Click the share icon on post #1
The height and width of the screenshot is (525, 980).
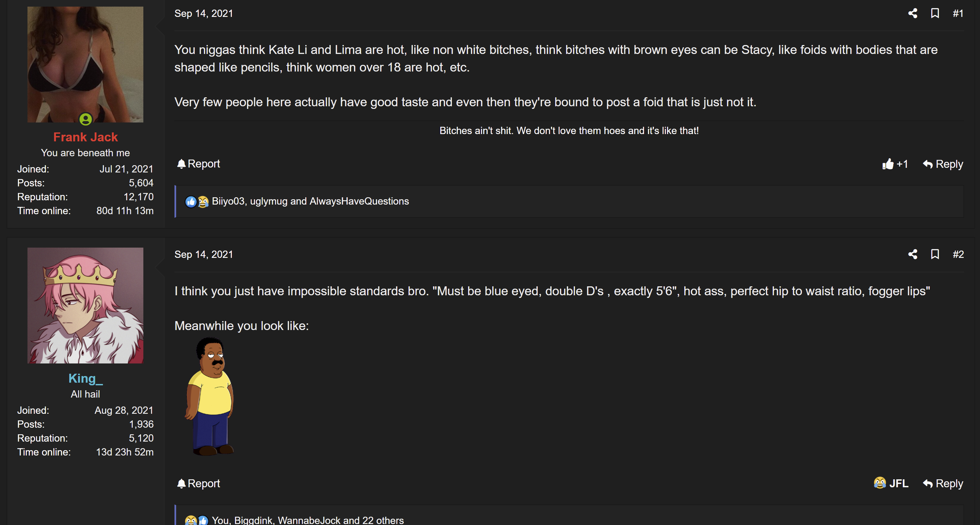912,13
